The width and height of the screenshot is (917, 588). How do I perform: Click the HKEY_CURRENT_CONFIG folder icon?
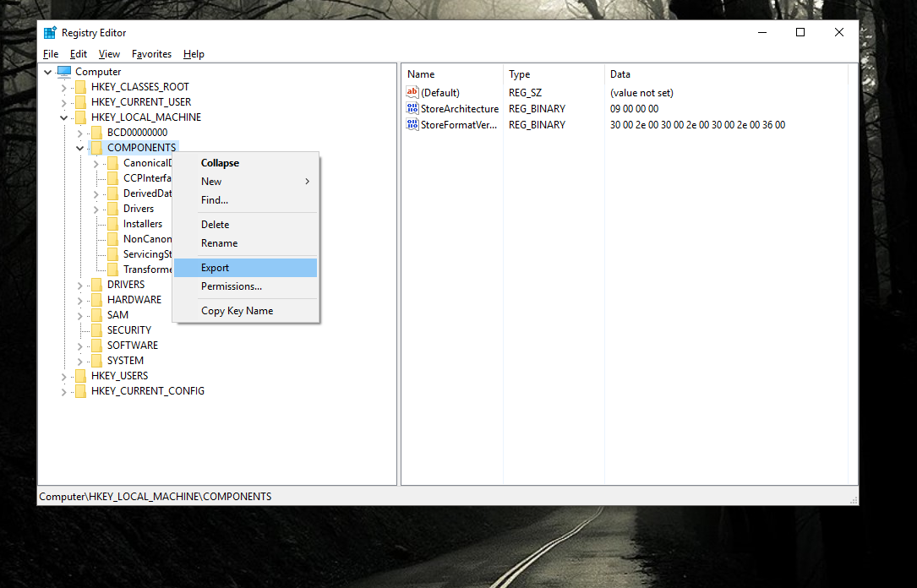(80, 391)
